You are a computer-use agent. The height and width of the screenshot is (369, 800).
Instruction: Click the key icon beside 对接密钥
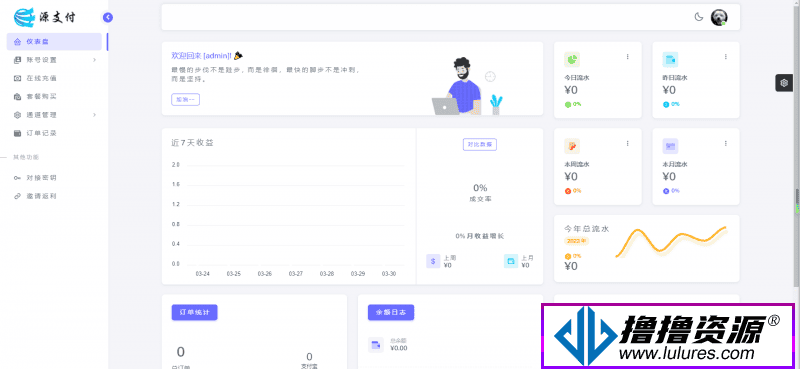tap(17, 178)
